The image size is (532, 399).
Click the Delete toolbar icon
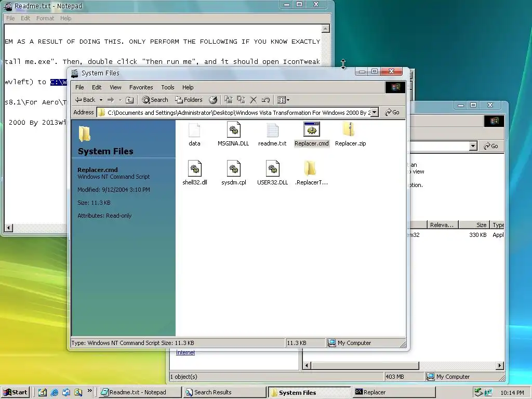click(x=254, y=100)
